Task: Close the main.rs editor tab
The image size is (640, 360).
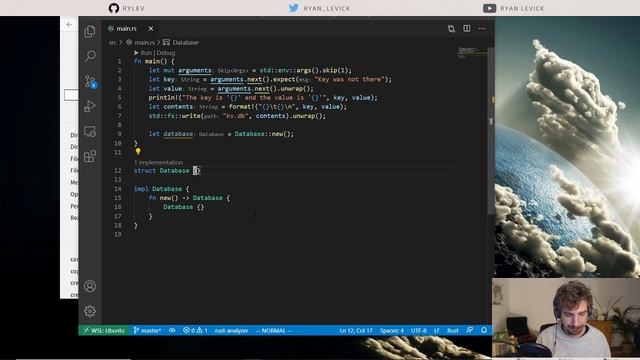Action: [151, 29]
